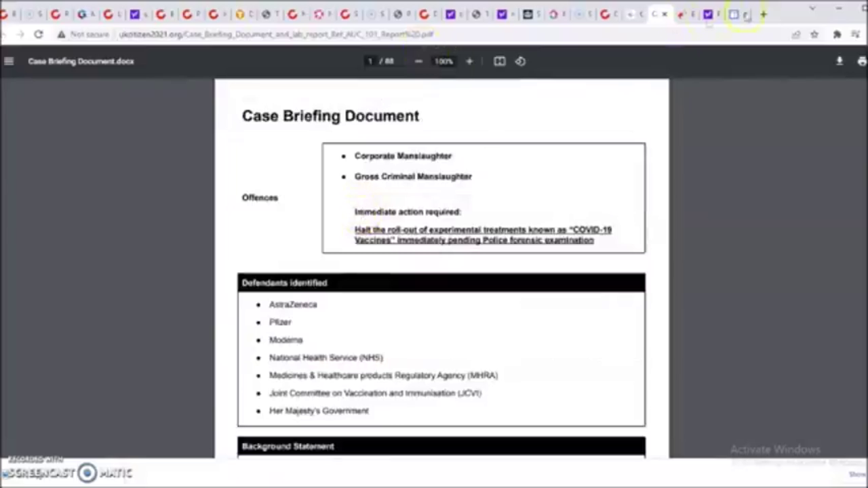
Task: Expand the tab search dropdown
Action: coord(812,9)
